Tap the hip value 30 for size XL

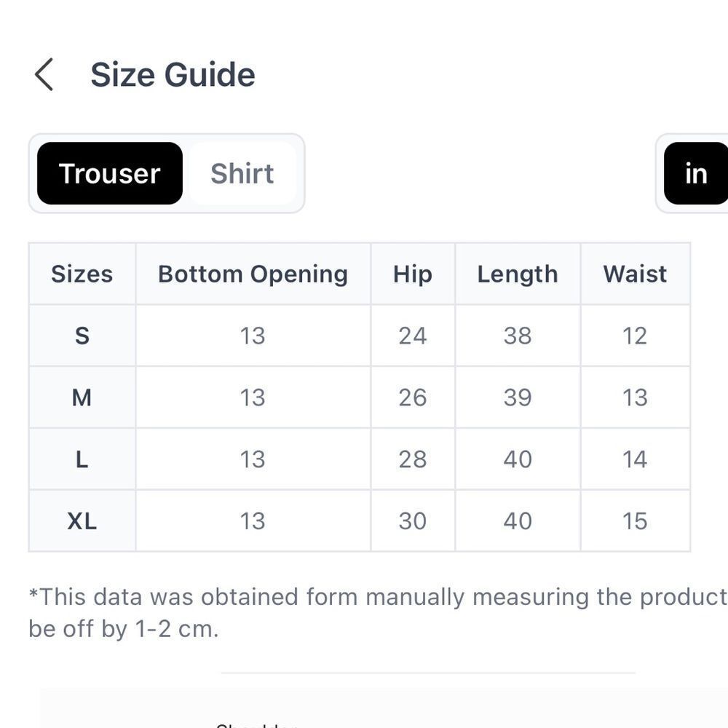pyautogui.click(x=413, y=521)
